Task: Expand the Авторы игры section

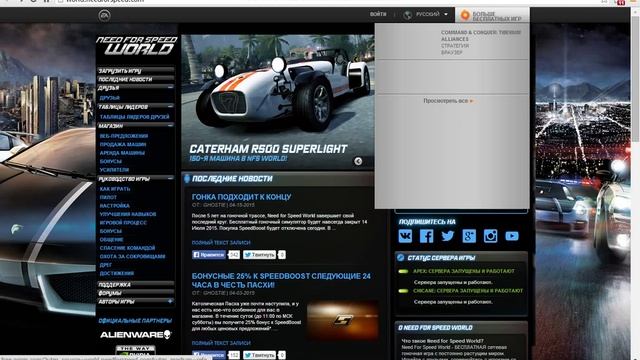Action: pos(170,302)
